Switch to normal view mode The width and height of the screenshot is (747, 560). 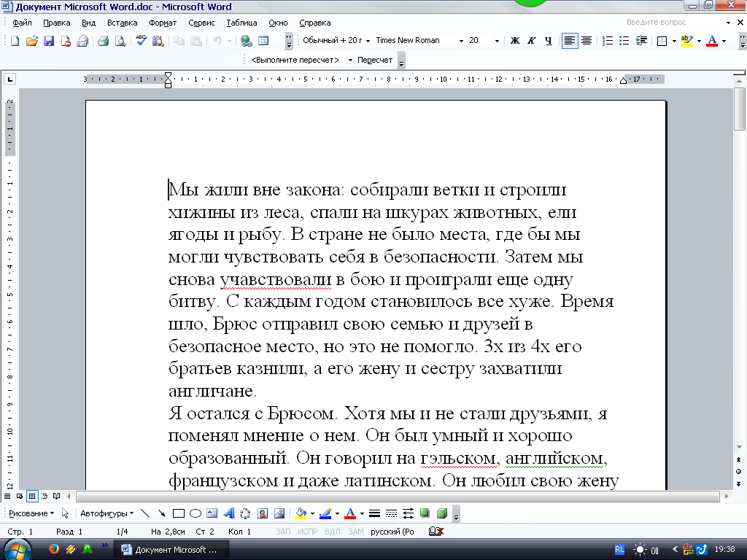(7, 496)
